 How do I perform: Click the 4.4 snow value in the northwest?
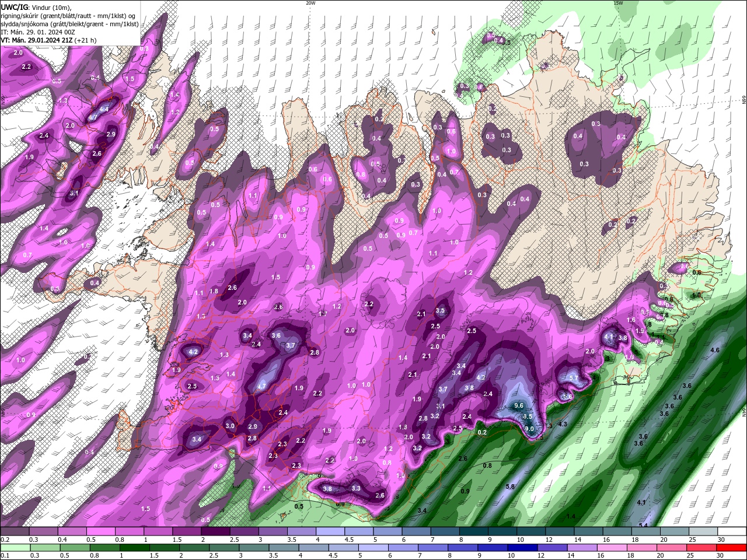pyautogui.click(x=104, y=109)
